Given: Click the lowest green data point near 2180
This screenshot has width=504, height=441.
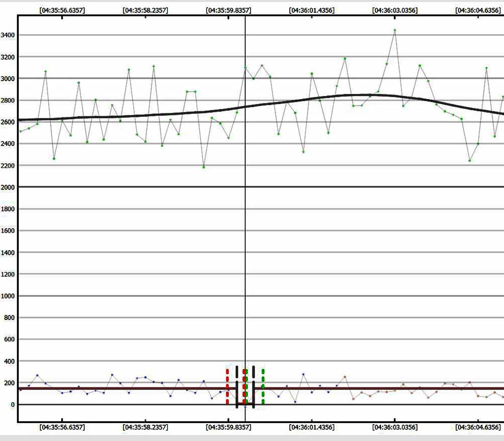Looking at the screenshot, I should coord(204,167).
